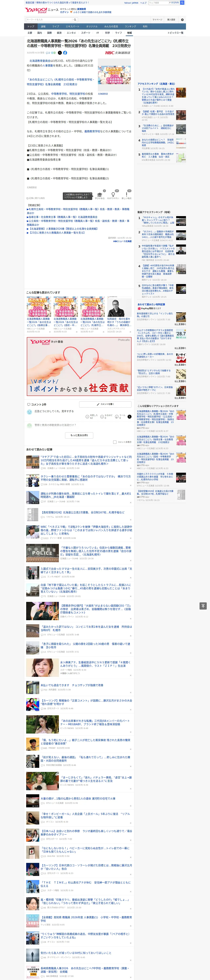Play ゆるキャン△ video ranking thumbnail
Viewport: 210px width, 980px height.
click(181, 221)
